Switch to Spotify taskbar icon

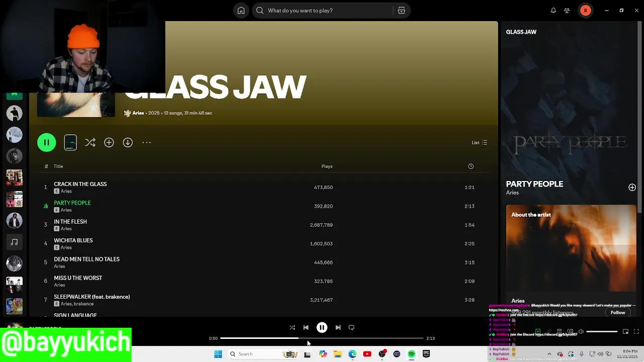(x=412, y=354)
